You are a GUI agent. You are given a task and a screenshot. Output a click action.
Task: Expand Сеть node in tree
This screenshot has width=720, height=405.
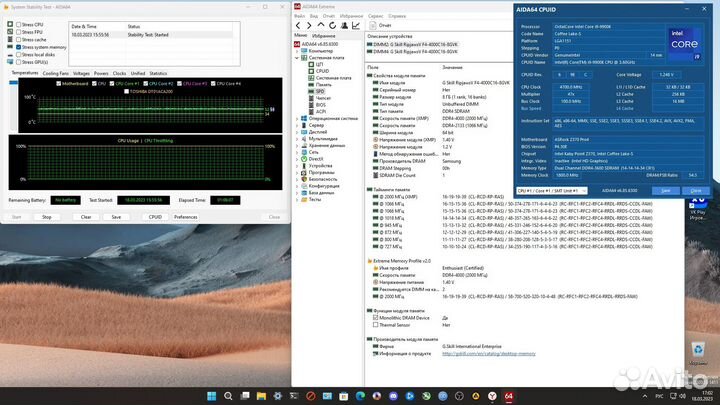[x=297, y=152]
